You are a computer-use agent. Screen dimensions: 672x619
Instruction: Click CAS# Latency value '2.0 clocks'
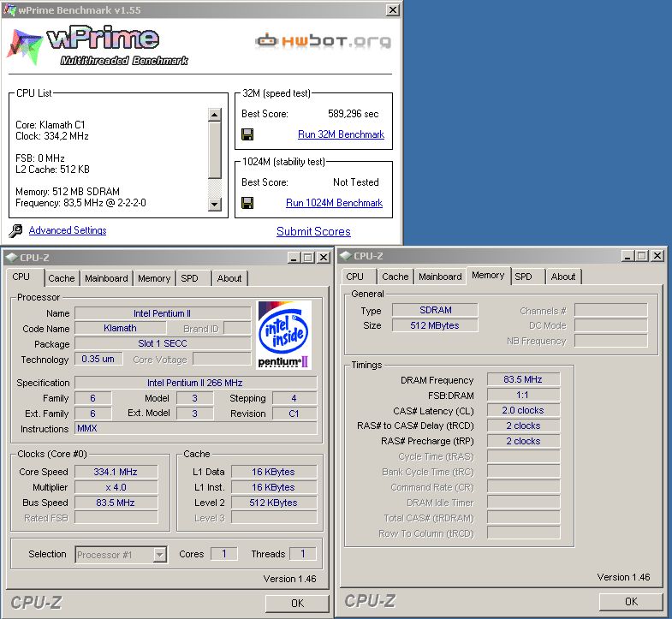[x=523, y=410]
